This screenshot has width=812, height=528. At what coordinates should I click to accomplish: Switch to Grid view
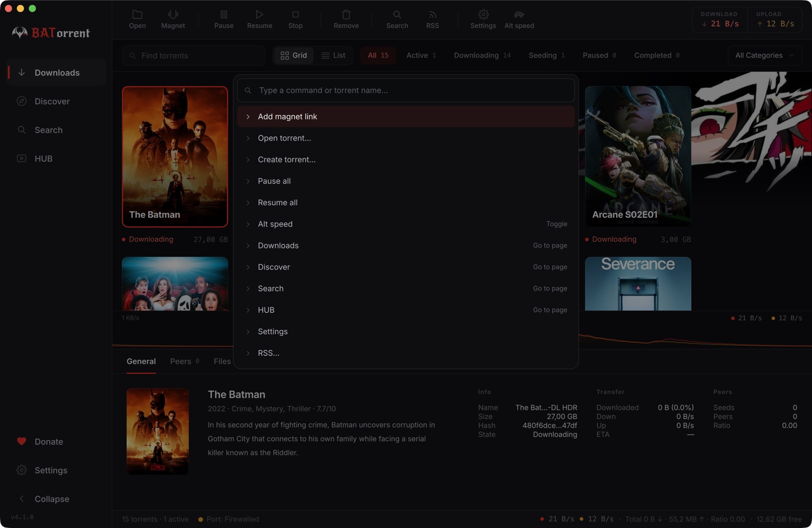[294, 55]
